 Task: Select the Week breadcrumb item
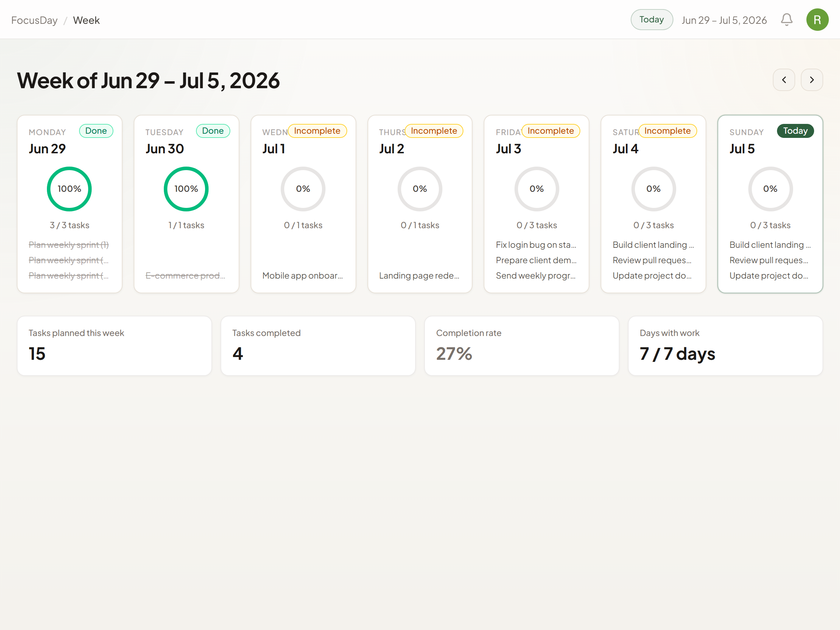tap(86, 20)
